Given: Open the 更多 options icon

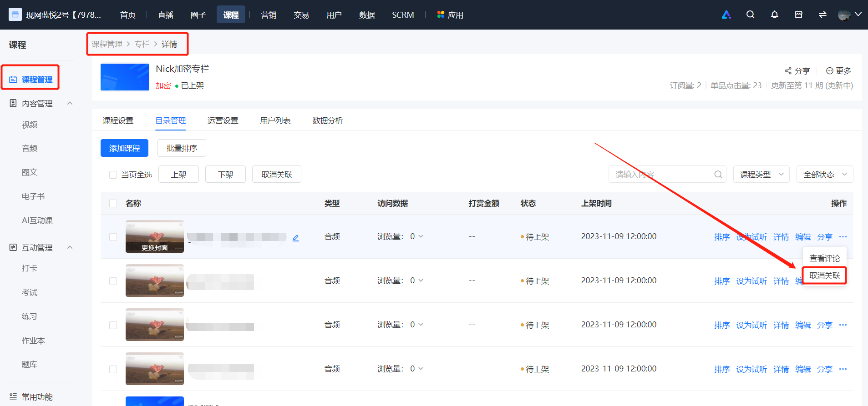Looking at the screenshot, I should click(830, 71).
